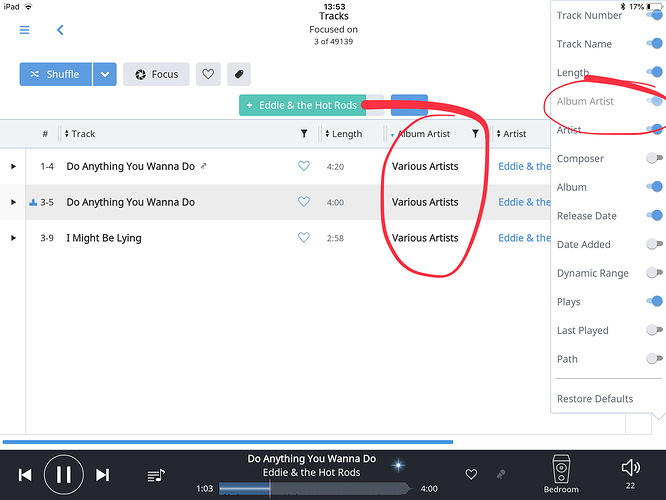Click the Focus button
The width and height of the screenshot is (666, 500).
tap(156, 74)
